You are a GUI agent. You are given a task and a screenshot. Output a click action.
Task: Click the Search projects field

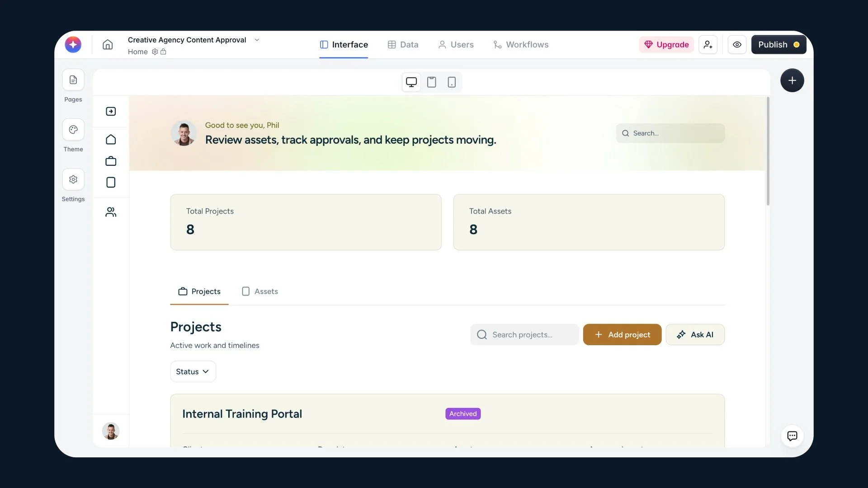524,335
